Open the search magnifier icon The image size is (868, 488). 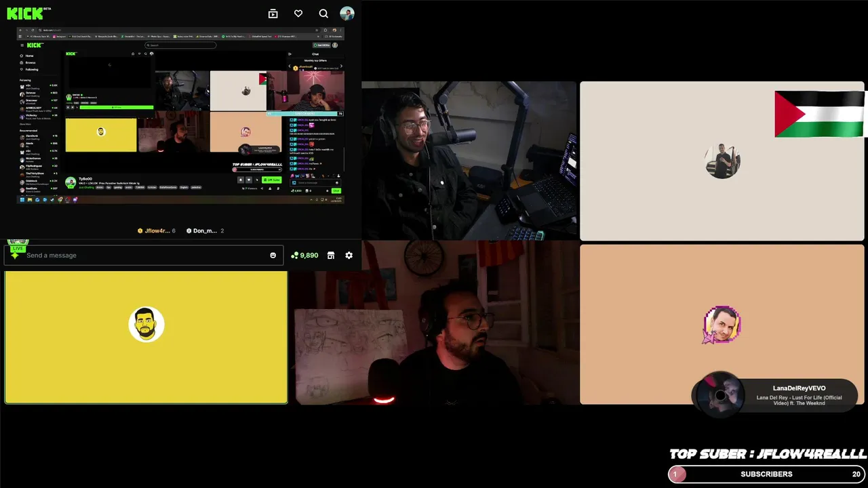point(323,14)
